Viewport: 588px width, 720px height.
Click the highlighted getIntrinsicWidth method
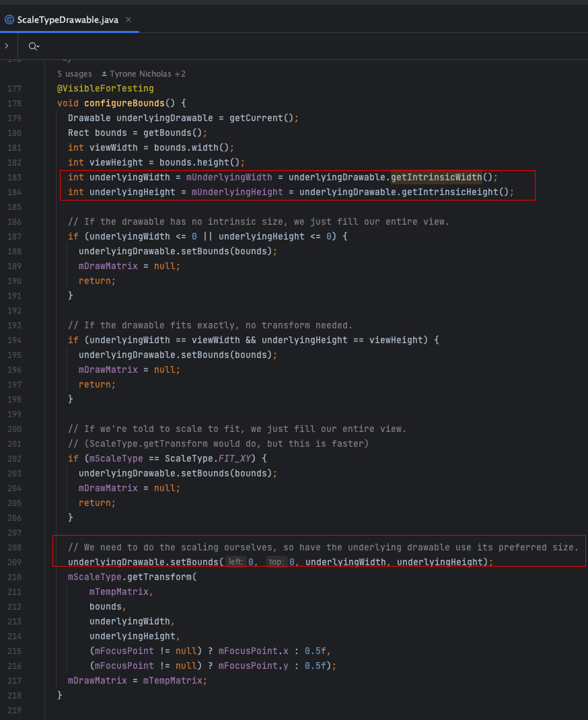coord(437,177)
